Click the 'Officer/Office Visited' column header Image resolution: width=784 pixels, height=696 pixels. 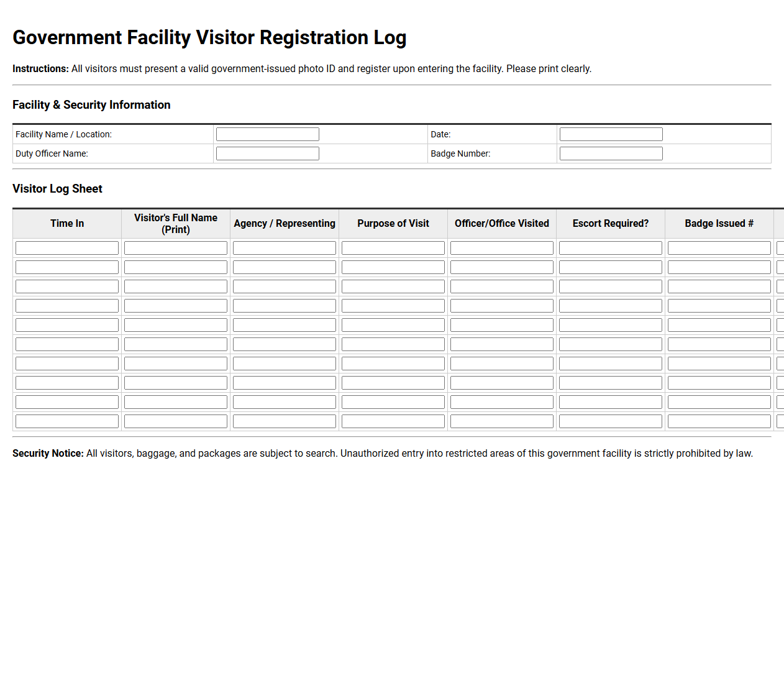pyautogui.click(x=502, y=224)
